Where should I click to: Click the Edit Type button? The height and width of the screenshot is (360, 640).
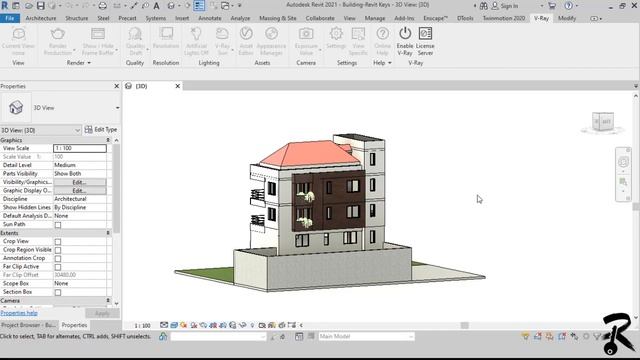101,129
